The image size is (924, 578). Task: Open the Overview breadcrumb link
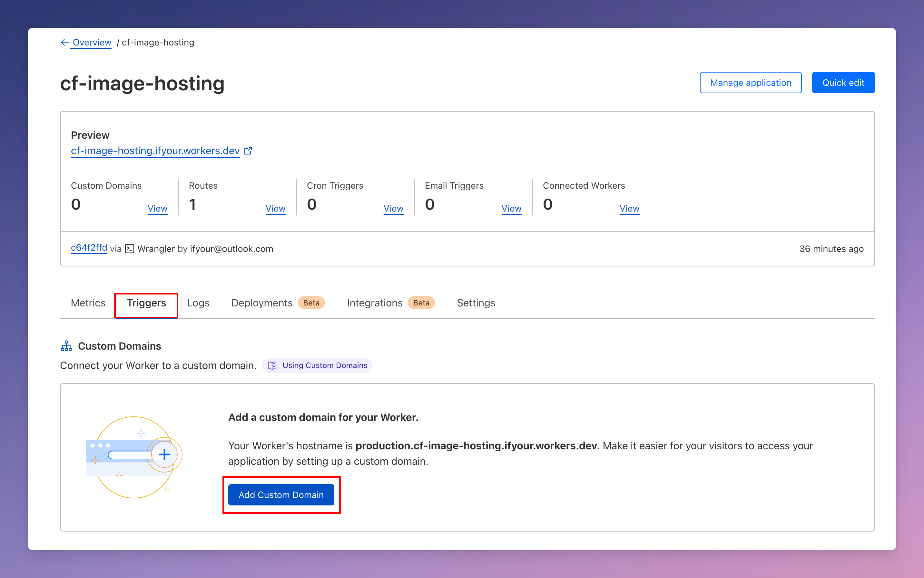point(92,43)
